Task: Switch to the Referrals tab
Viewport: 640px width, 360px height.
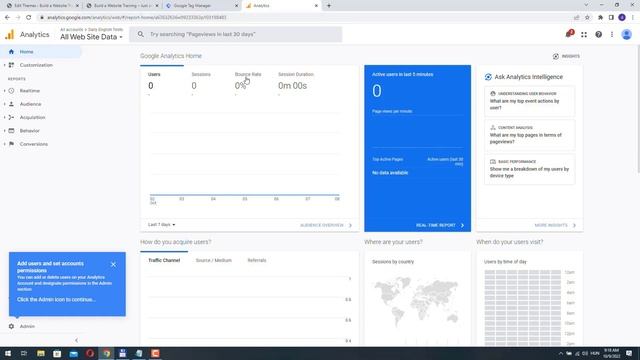Action: [257, 260]
